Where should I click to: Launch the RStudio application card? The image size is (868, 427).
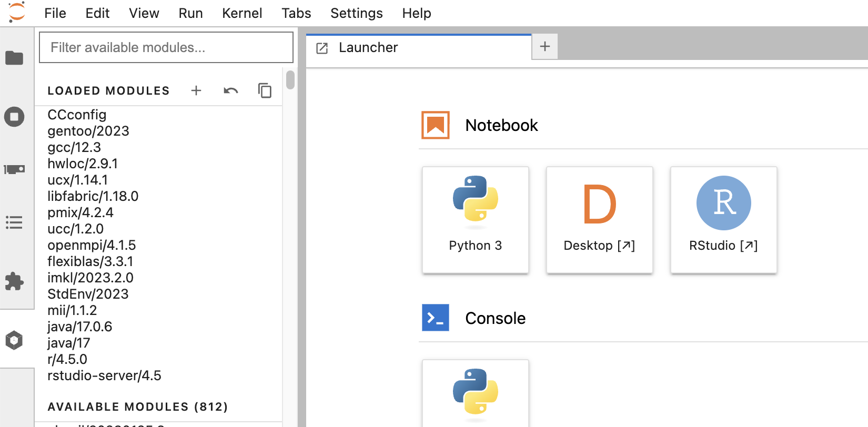[x=724, y=220]
